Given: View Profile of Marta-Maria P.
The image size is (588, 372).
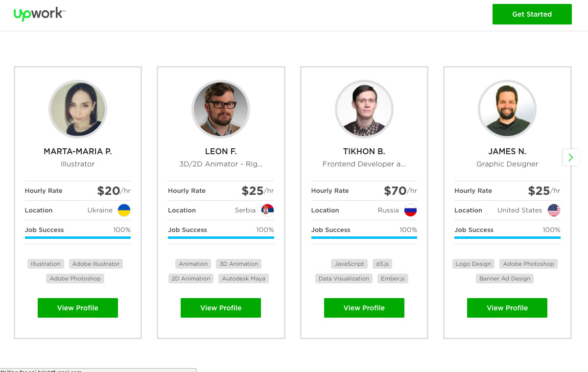Looking at the screenshot, I should tap(78, 308).
